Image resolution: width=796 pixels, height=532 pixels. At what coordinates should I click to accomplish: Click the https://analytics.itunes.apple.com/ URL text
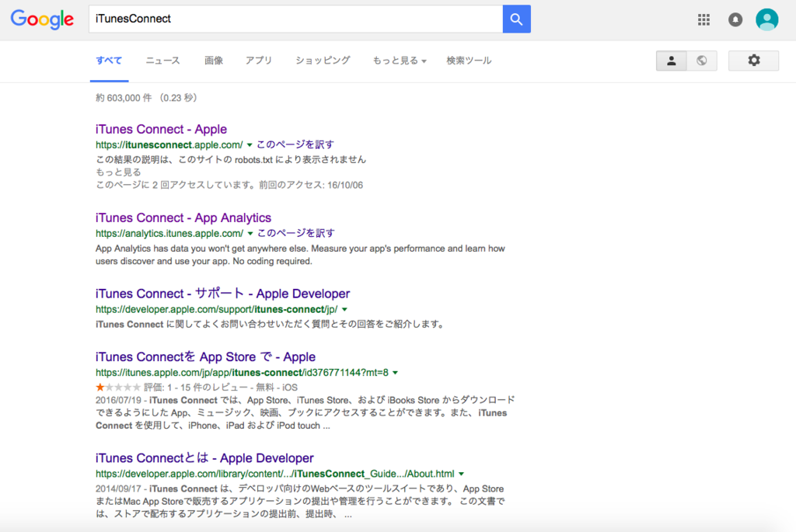click(169, 234)
